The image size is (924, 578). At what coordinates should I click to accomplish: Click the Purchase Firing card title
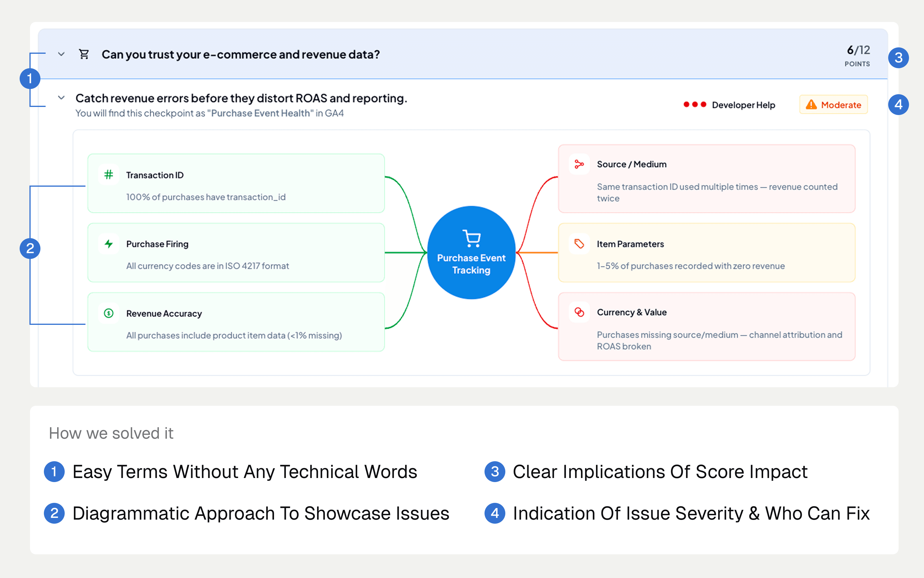coord(157,244)
